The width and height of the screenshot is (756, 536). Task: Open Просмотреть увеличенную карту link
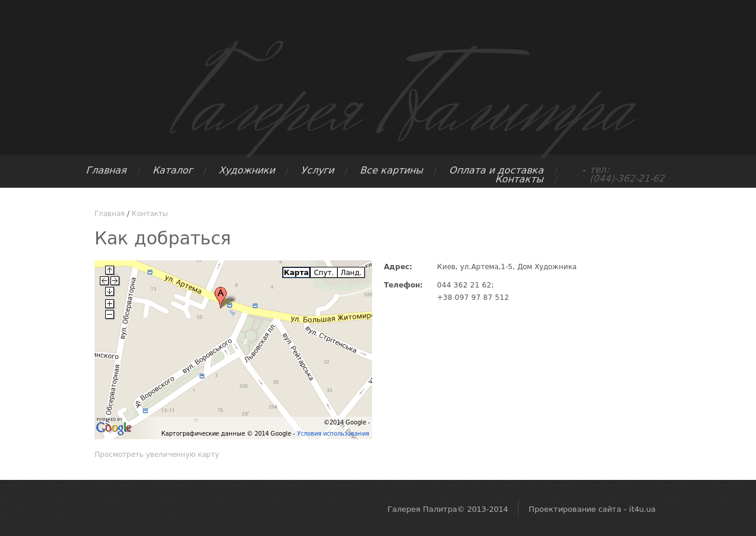coord(157,455)
